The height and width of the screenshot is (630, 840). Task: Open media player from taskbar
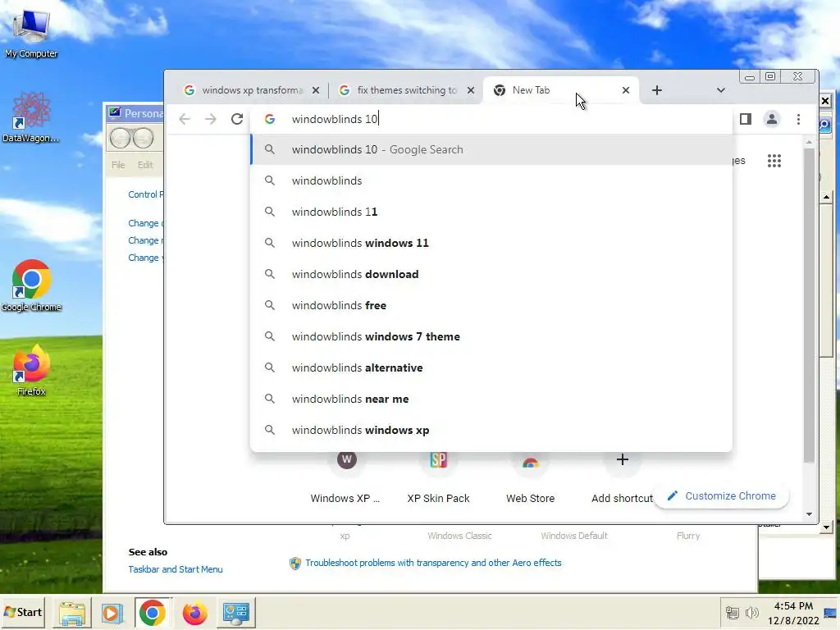112,613
